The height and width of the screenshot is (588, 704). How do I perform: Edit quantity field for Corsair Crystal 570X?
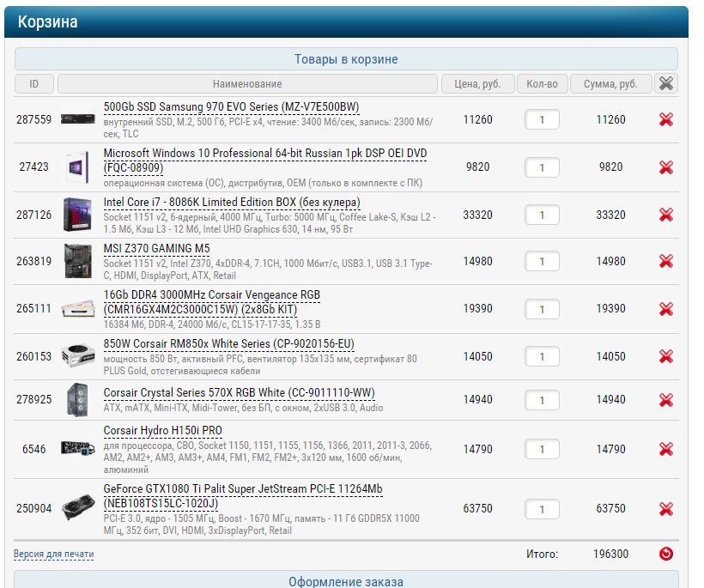(x=542, y=400)
